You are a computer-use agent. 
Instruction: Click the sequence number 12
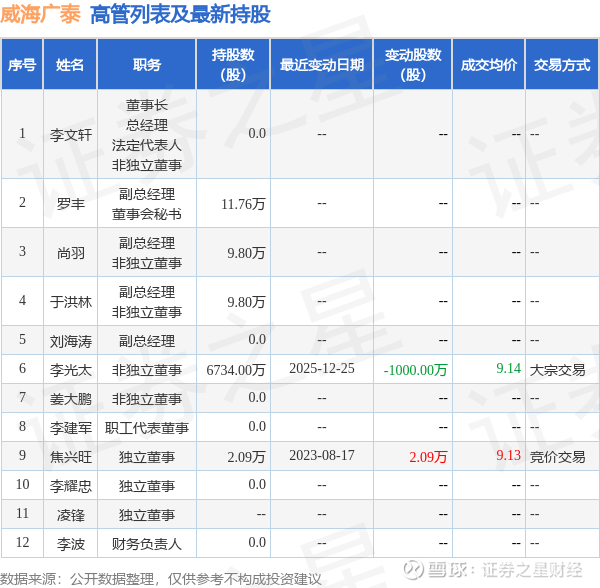coord(23,542)
